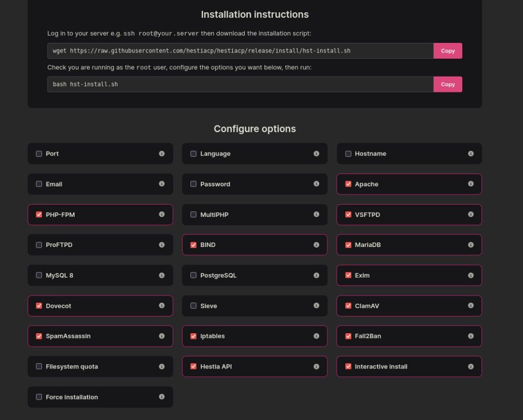
Task: Uncheck the Interactive install option
Action: coord(348,366)
